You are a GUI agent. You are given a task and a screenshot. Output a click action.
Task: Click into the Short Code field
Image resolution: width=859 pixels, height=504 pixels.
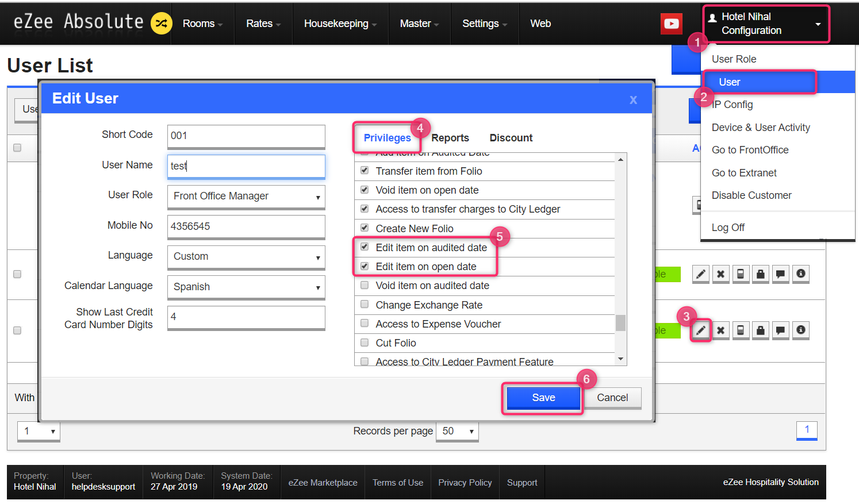tap(246, 136)
